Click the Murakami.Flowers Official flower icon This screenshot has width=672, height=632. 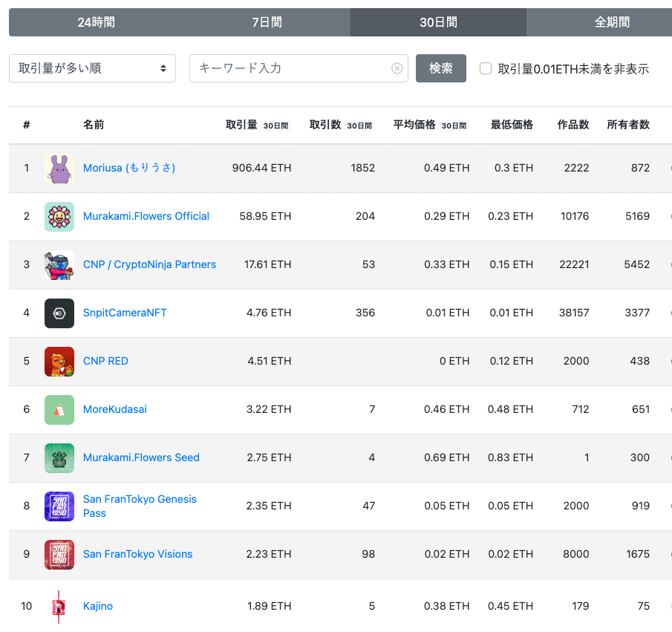59,217
